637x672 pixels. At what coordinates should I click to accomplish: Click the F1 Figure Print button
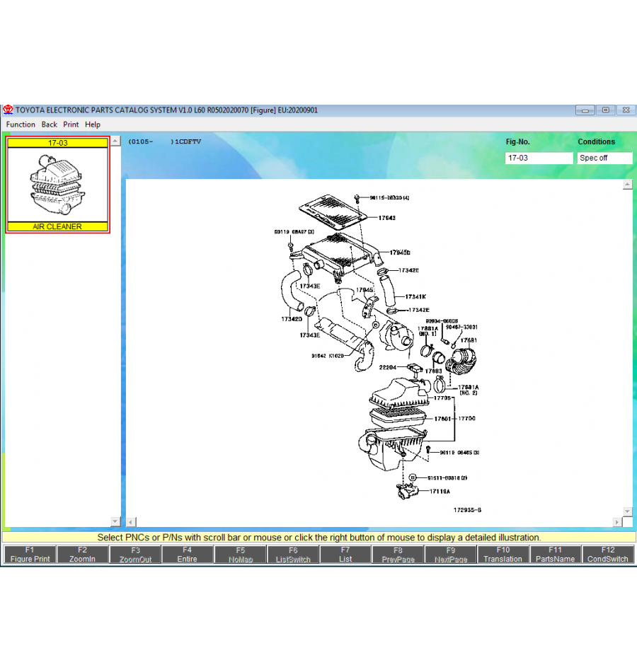pos(30,555)
